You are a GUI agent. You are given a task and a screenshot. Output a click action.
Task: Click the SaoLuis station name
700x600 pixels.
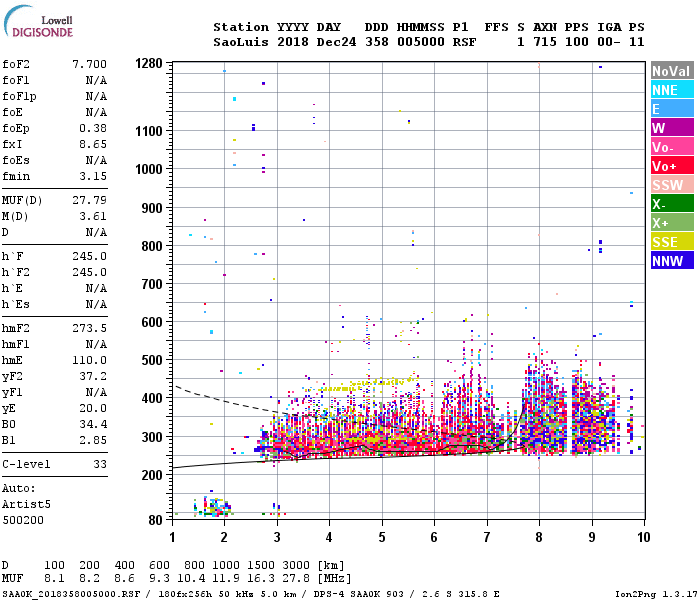point(241,42)
